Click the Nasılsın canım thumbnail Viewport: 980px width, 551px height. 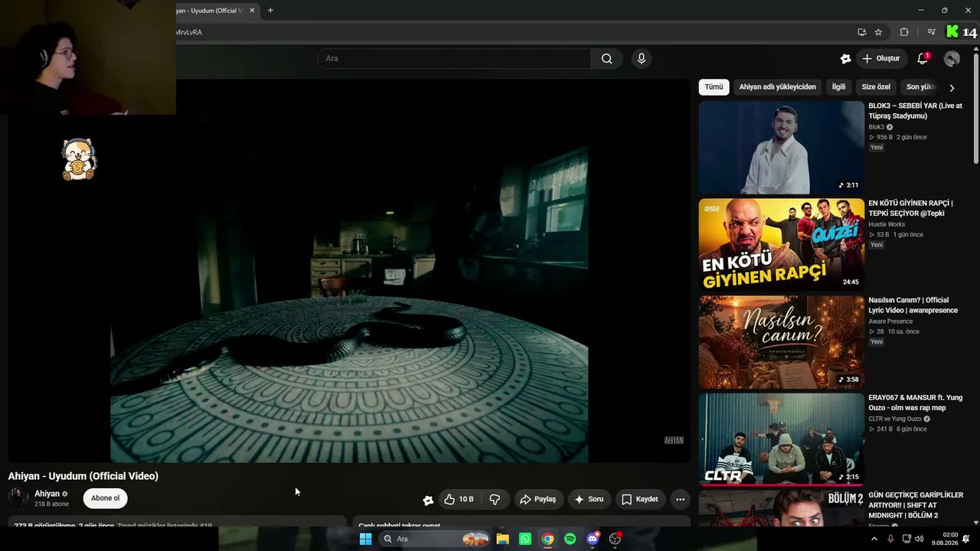coord(781,342)
